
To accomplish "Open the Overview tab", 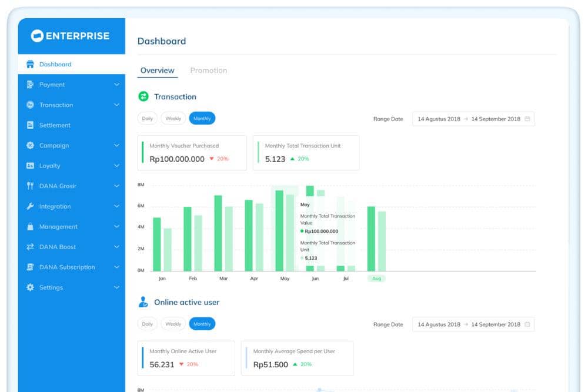I will click(157, 71).
